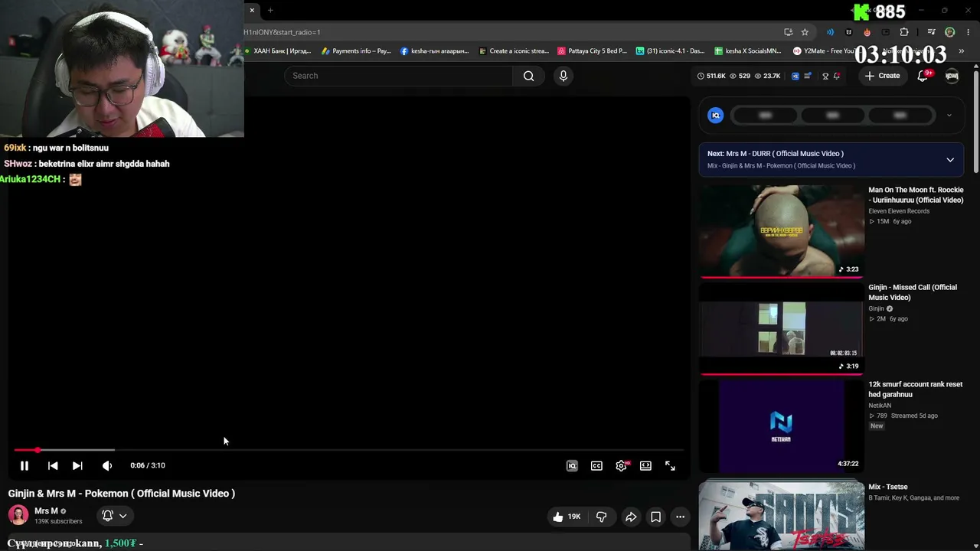
Task: Go to the Mrs M channel name link
Action: 46,510
